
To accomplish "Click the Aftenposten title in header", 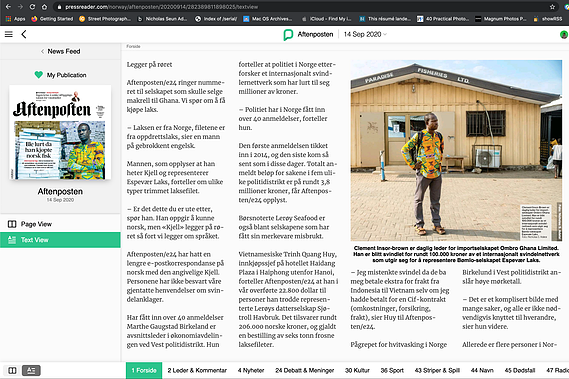I will [x=315, y=34].
